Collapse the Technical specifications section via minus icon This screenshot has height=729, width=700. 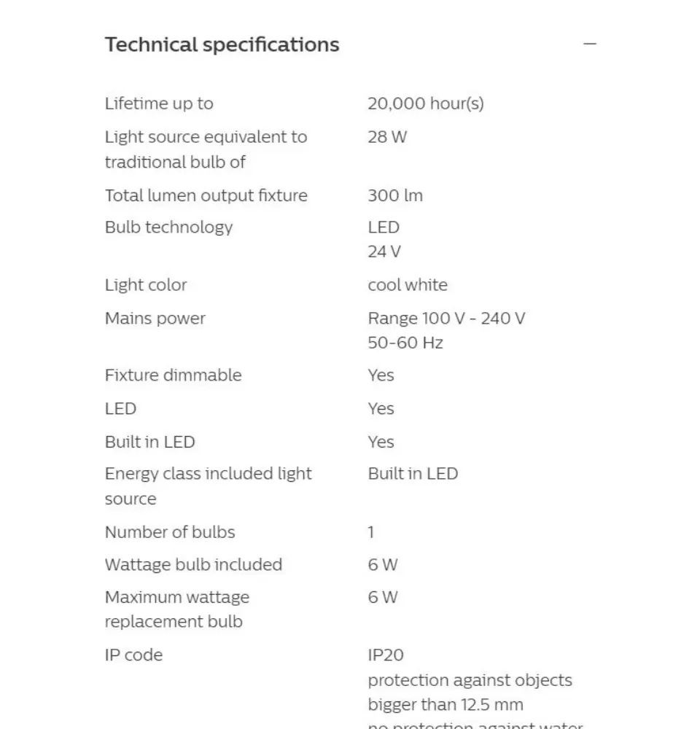click(x=590, y=44)
